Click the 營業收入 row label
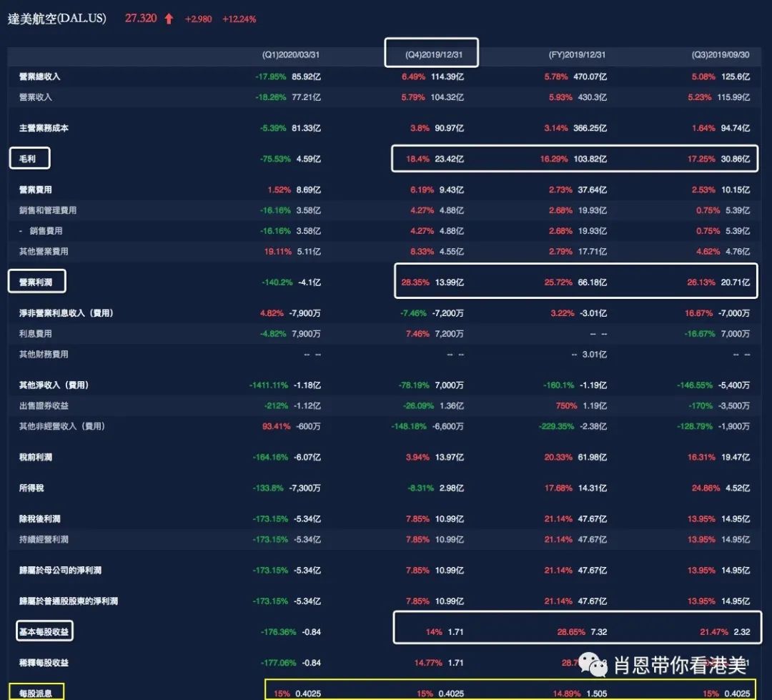Viewport: 772px width, 700px height. coord(36,97)
